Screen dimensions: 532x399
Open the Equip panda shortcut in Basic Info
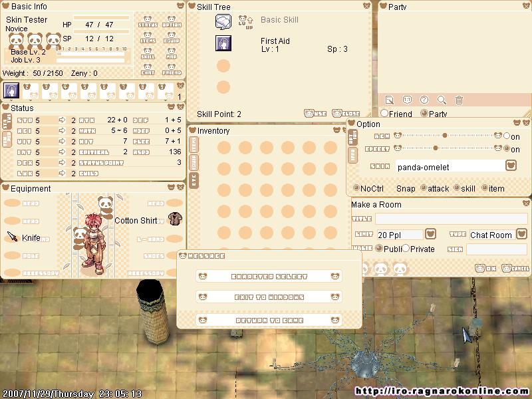172,37
